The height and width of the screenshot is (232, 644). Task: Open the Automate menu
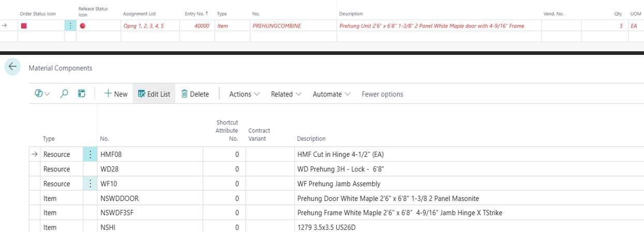tap(331, 94)
